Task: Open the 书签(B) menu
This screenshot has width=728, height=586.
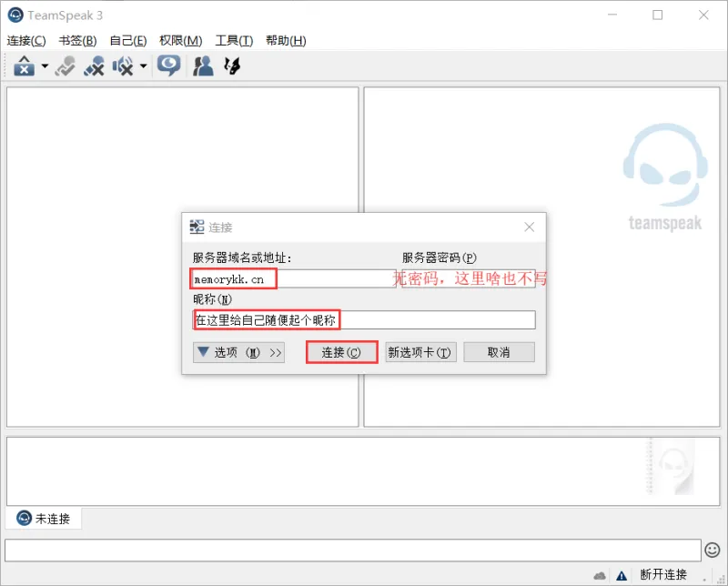Action: (77, 41)
